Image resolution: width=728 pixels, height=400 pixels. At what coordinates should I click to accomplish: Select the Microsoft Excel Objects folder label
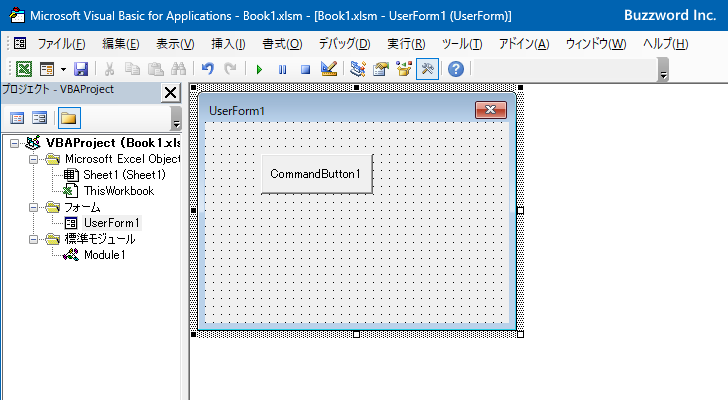pos(123,159)
